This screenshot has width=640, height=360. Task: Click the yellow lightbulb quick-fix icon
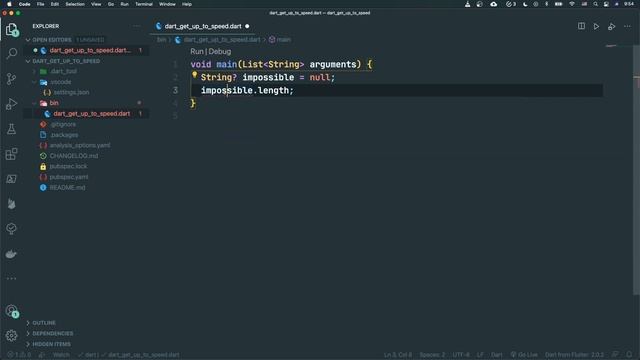(x=194, y=75)
